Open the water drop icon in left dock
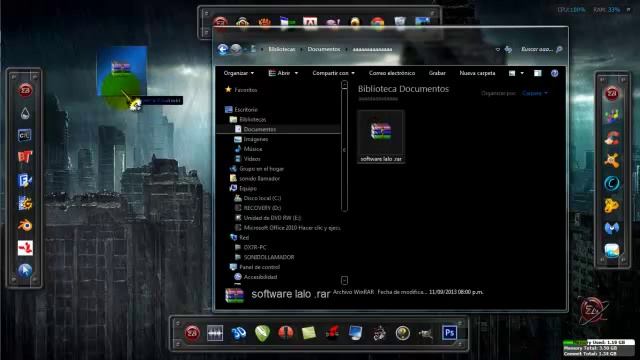Viewport: 640px width, 360px height. click(x=25, y=113)
